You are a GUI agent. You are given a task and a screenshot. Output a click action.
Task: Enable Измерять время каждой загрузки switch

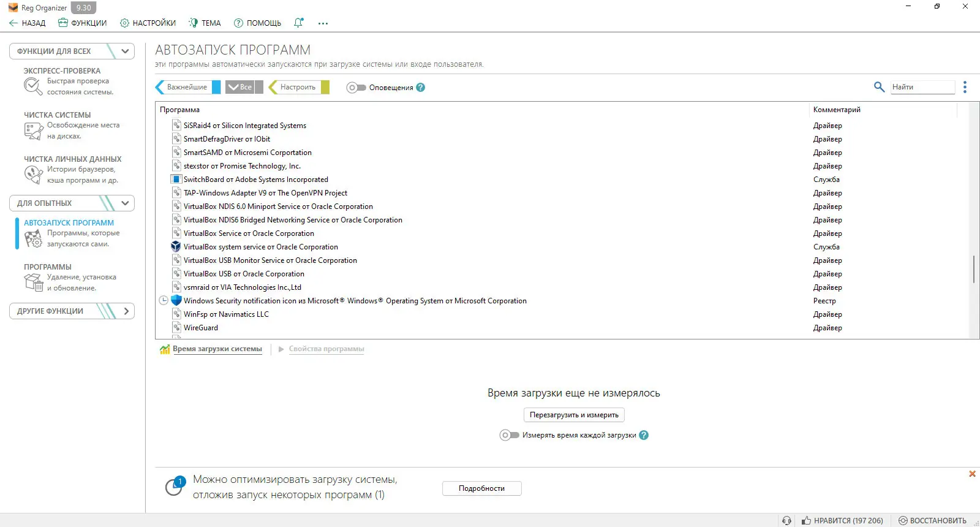[509, 435]
